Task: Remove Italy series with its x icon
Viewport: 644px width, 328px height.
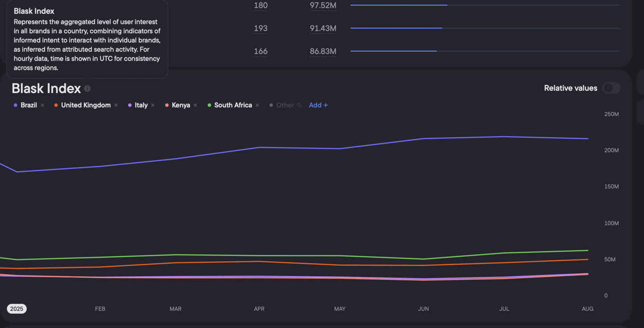Action: click(153, 105)
